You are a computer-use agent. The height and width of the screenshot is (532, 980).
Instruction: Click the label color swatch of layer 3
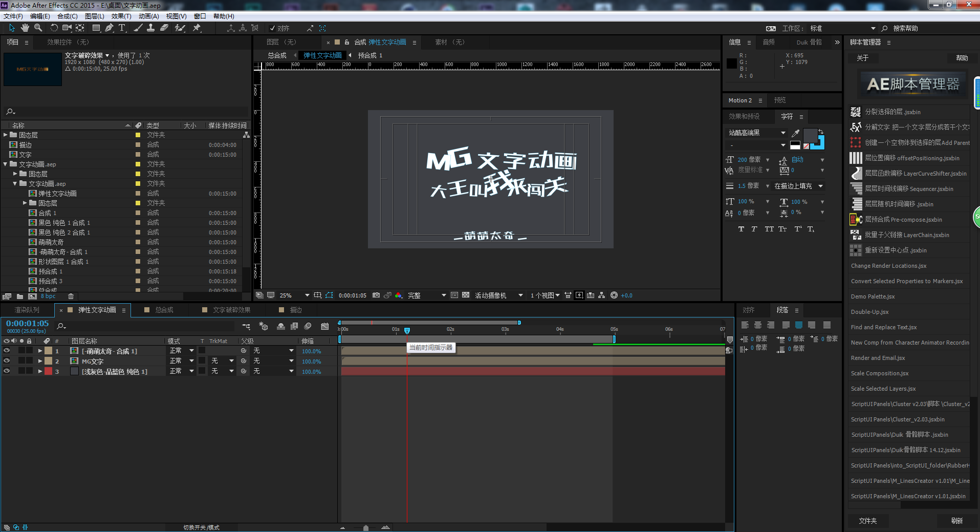pyautogui.click(x=48, y=371)
